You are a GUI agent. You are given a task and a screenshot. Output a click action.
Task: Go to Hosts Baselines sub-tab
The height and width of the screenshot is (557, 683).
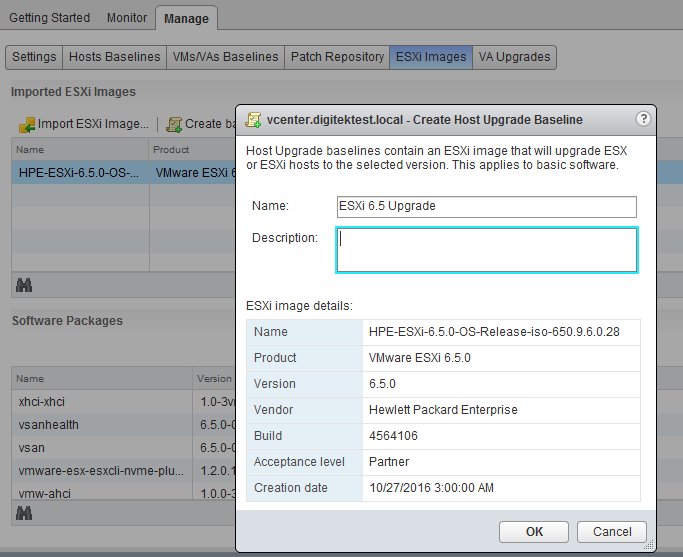click(115, 57)
